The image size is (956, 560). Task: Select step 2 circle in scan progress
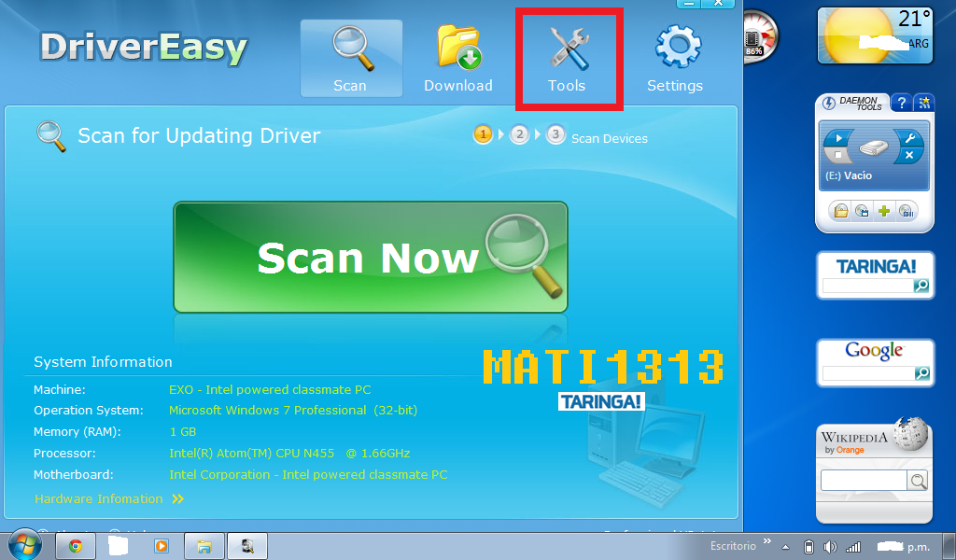tap(519, 134)
